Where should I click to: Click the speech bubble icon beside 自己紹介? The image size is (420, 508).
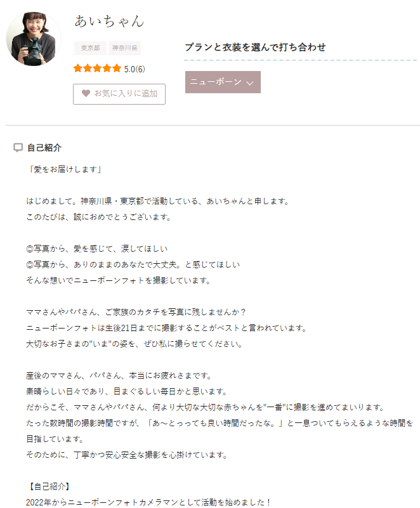click(x=18, y=148)
